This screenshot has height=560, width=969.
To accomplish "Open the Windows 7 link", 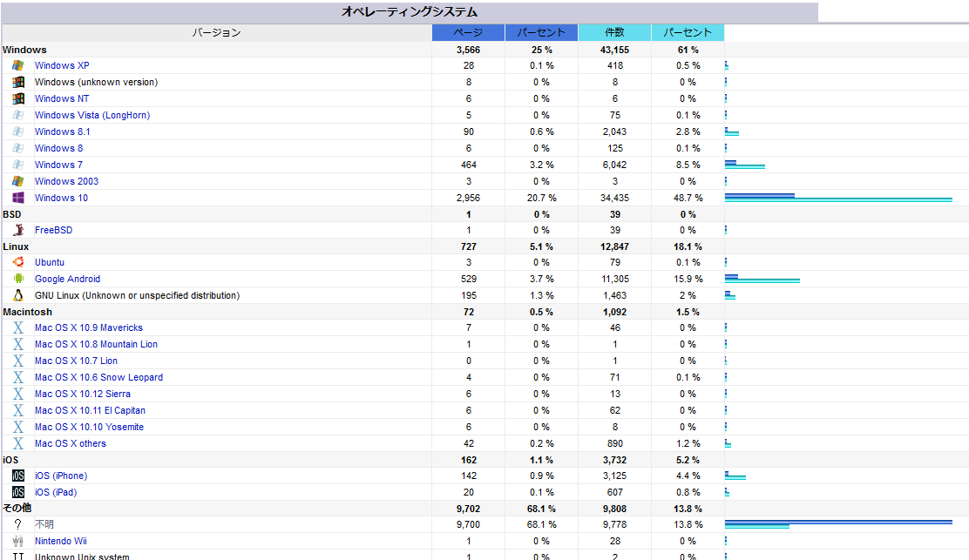I will click(x=58, y=165).
